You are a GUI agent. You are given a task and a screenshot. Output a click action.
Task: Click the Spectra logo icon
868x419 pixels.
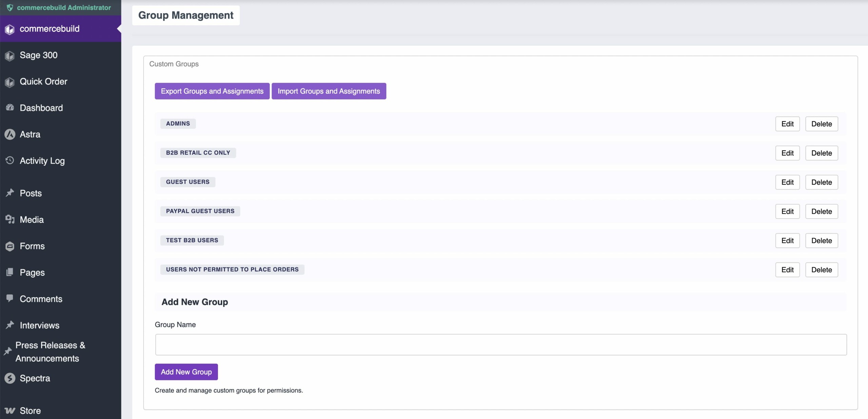[x=10, y=378]
